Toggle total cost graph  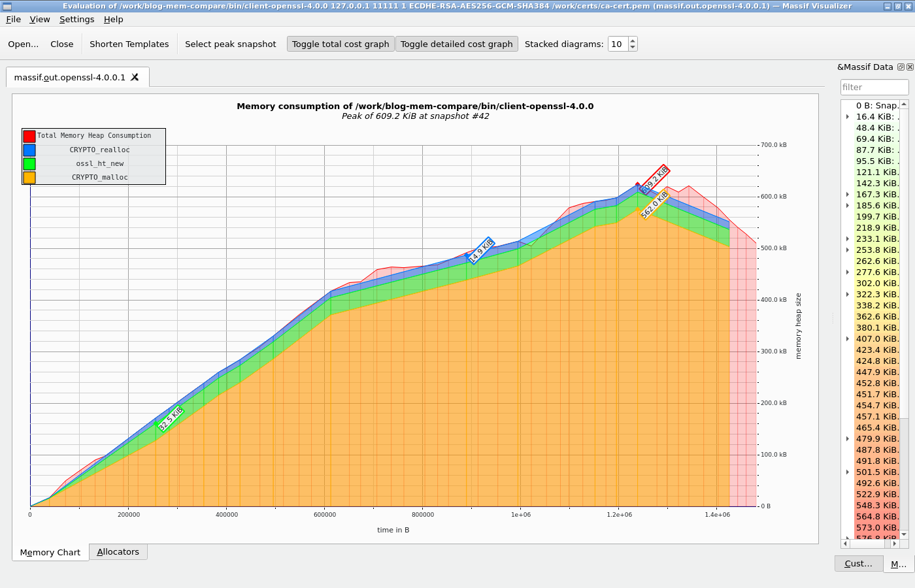(x=341, y=44)
